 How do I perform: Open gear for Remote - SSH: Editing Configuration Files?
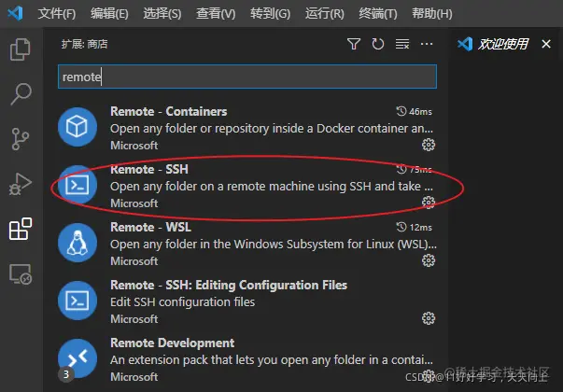tap(428, 318)
